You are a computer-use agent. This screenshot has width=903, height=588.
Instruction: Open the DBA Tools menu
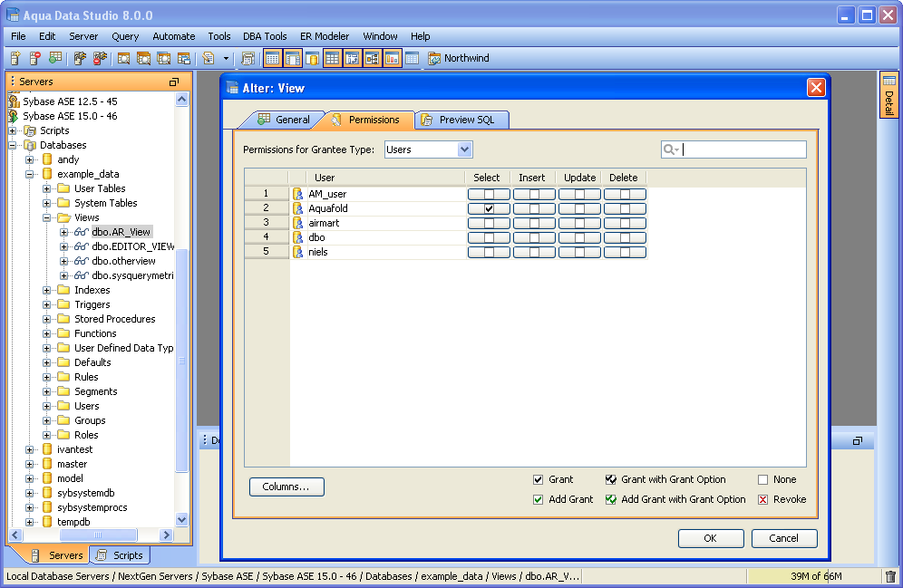[x=265, y=36]
